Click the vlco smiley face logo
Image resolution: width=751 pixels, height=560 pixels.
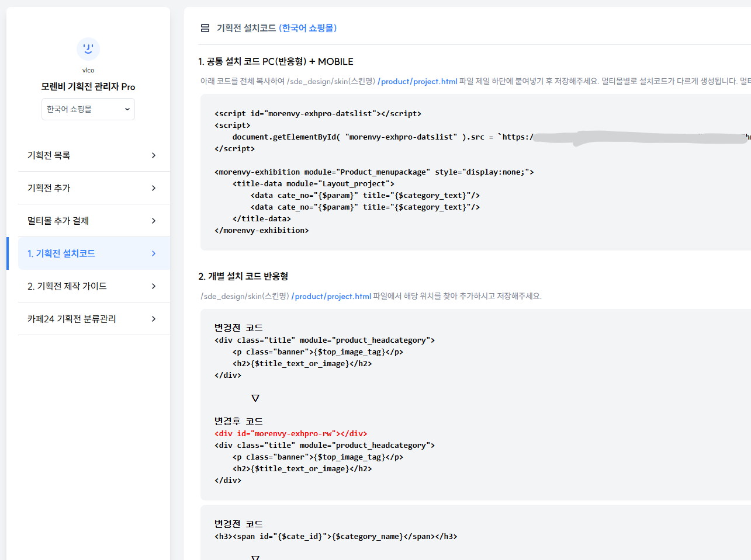coord(88,49)
